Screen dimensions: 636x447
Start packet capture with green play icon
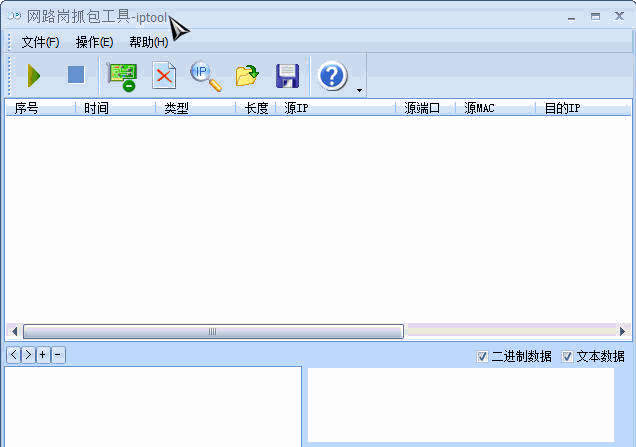click(34, 75)
